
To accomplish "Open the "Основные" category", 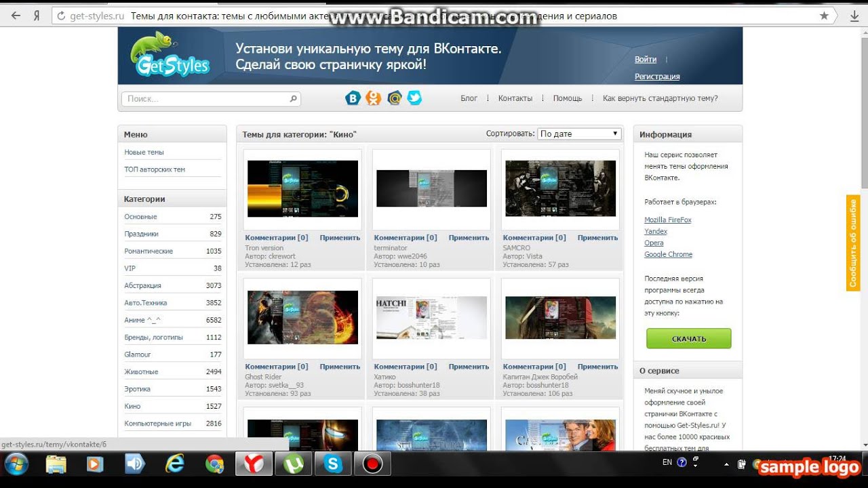I will coord(140,217).
